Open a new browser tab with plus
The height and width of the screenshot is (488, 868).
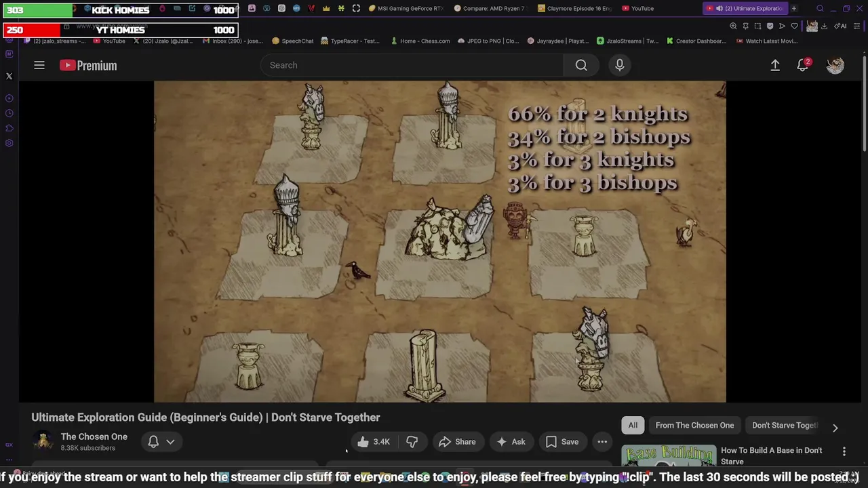click(x=794, y=8)
